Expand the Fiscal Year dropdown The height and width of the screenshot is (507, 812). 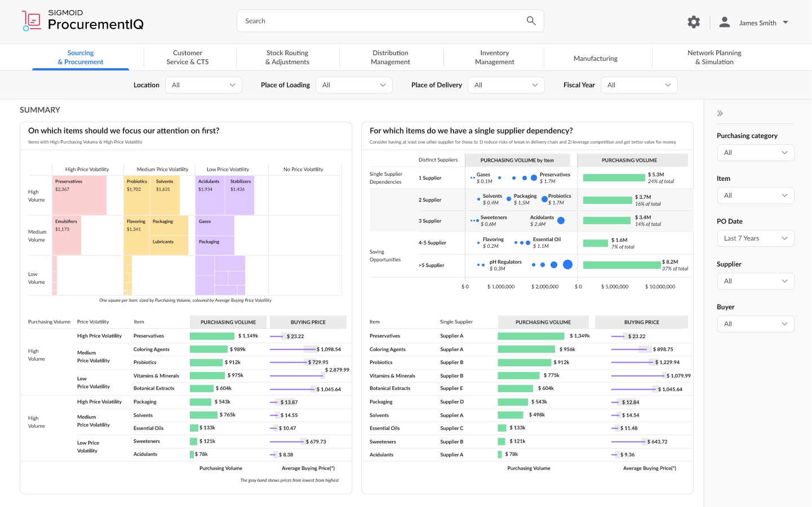639,85
